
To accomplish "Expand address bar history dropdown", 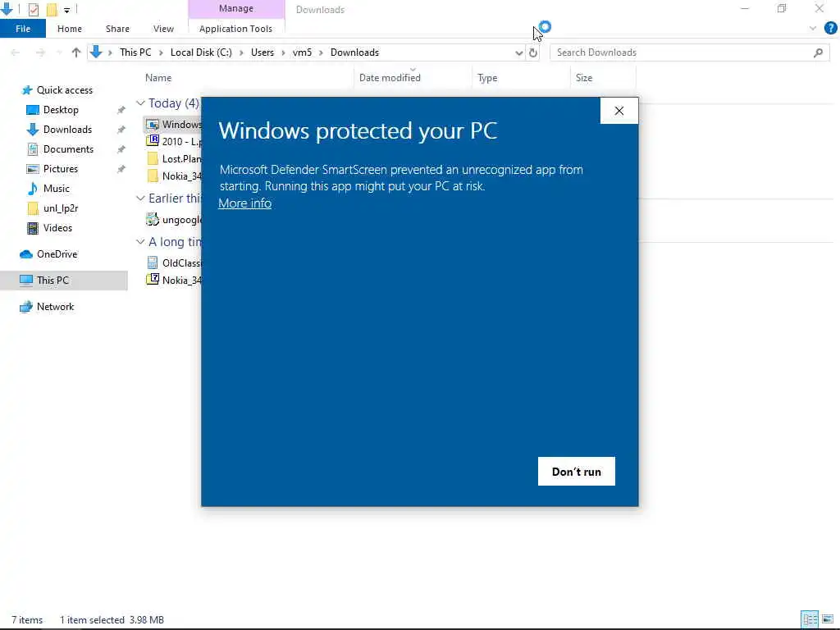I will tap(518, 52).
